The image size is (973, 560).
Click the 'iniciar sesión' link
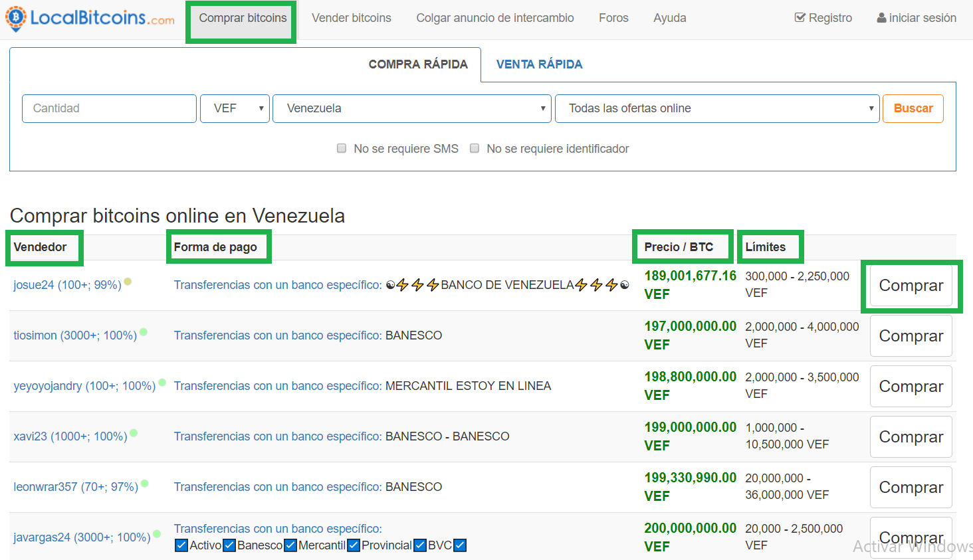(x=917, y=18)
